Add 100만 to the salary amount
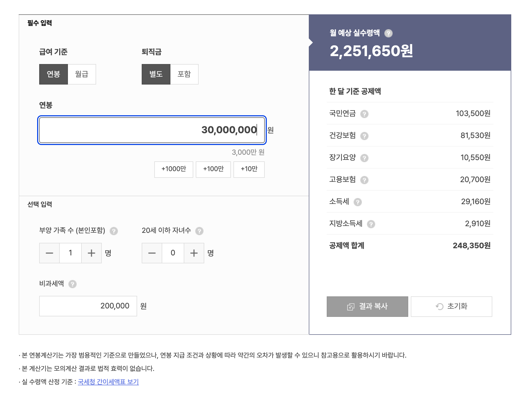This screenshot has height=395, width=532. coord(213,169)
